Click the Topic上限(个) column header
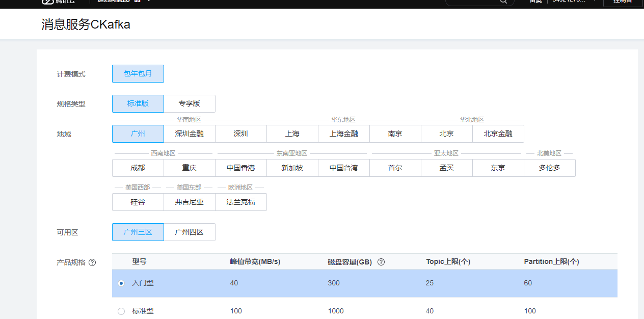This screenshot has height=319, width=644. [x=448, y=261]
